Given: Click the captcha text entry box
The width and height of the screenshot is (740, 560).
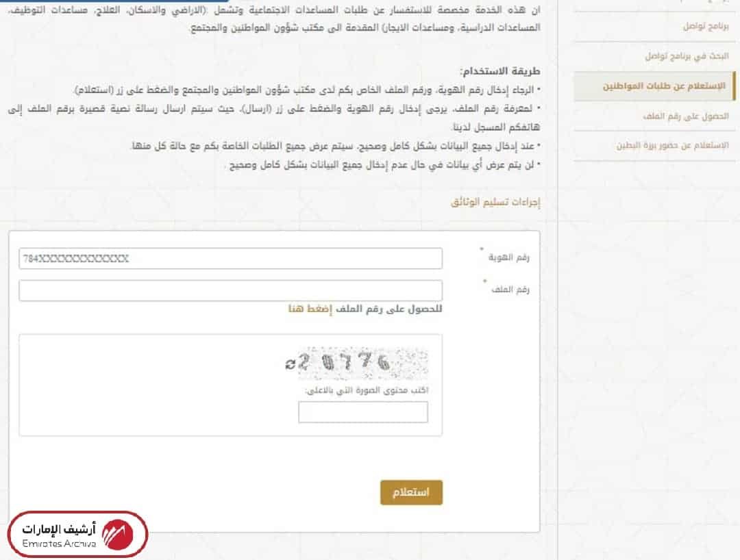Looking at the screenshot, I should [363, 412].
